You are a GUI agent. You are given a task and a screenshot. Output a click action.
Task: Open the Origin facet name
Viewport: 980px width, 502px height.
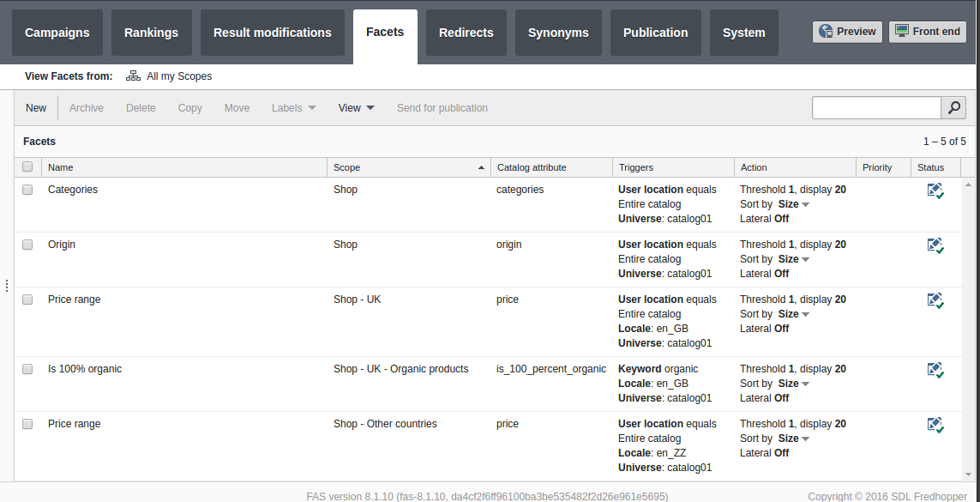point(61,245)
